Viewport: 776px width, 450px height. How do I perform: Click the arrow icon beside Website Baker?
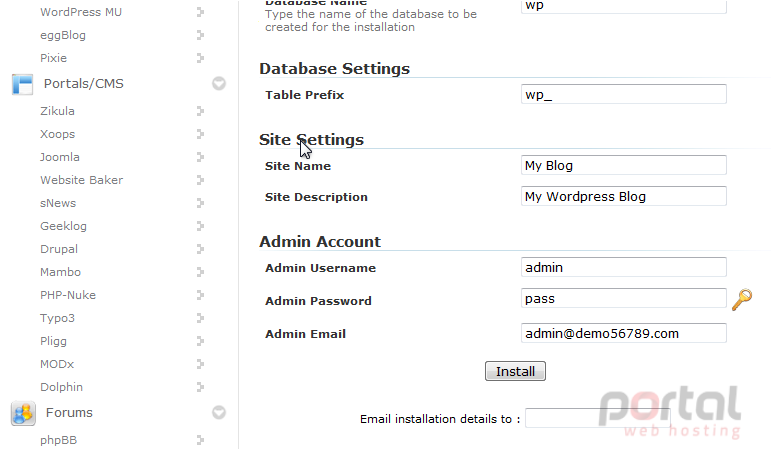[200, 180]
